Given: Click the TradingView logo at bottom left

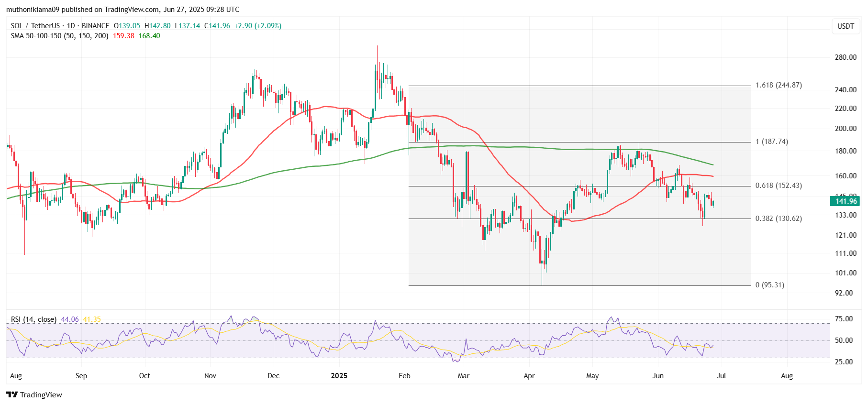Looking at the screenshot, I should 34,394.
